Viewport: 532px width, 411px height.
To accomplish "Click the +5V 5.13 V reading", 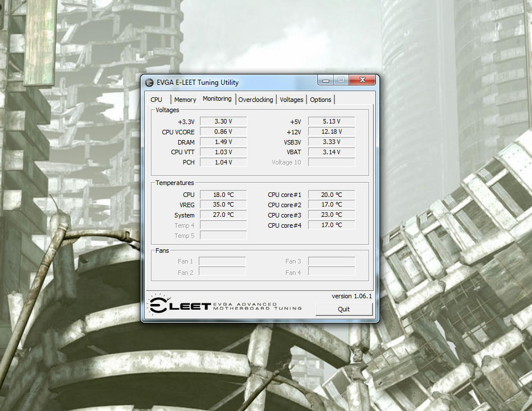I will [x=332, y=121].
